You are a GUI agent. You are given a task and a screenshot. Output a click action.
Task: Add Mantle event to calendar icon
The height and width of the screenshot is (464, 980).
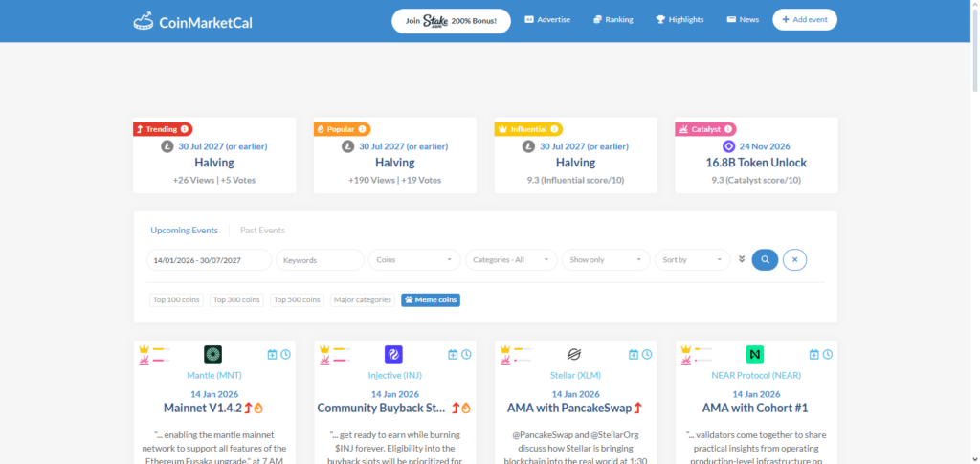point(272,355)
